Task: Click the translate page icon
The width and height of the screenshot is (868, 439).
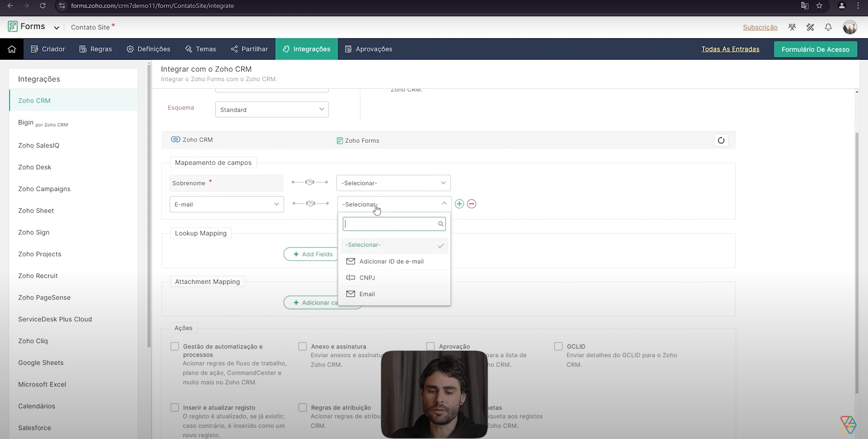Action: point(805,6)
